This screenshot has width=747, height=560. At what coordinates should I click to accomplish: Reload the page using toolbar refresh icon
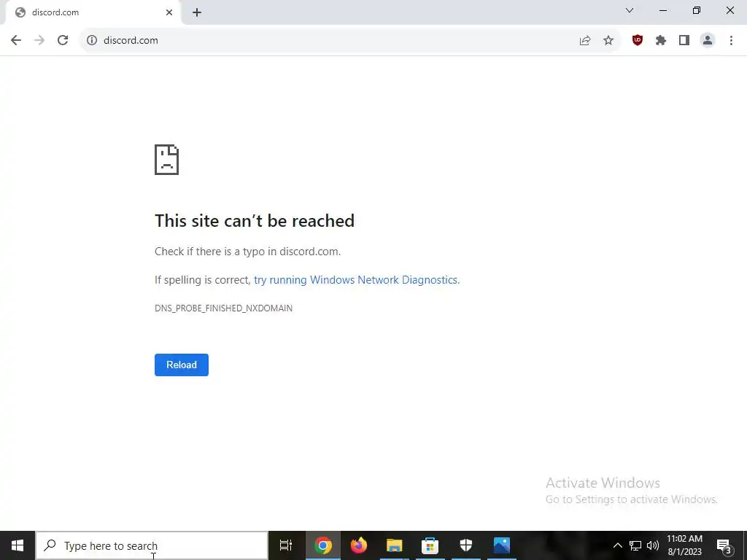[x=63, y=41]
